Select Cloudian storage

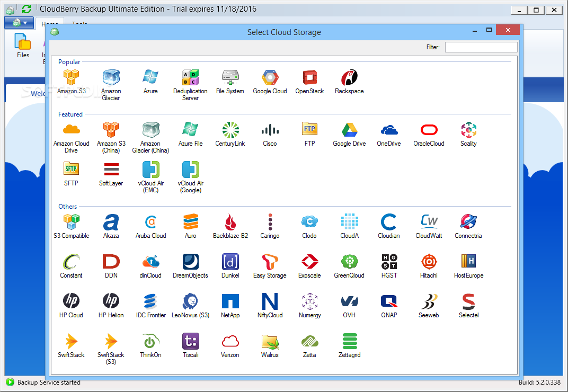[389, 226]
